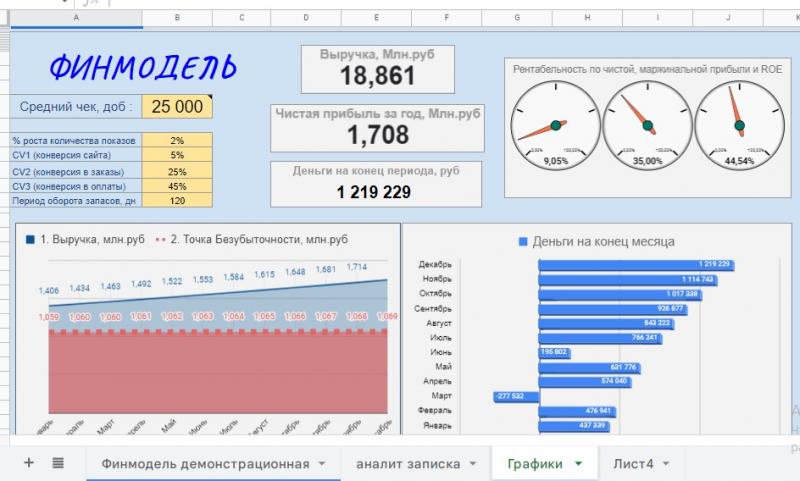Select column B header
Image resolution: width=800 pixels, height=481 pixels.
click(x=177, y=18)
